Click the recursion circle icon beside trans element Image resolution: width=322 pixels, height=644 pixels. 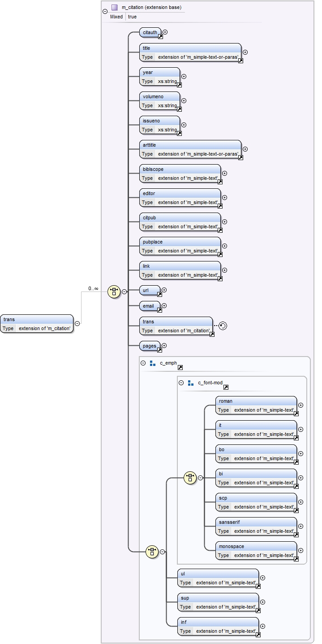[223, 326]
